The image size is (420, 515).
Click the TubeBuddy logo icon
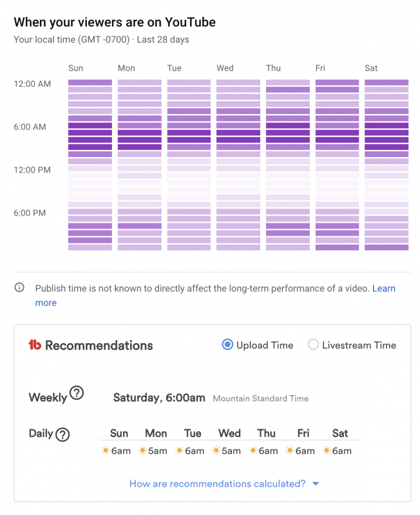35,345
